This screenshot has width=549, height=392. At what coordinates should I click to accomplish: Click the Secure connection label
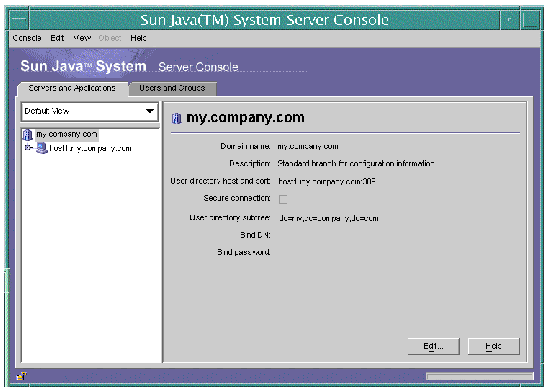pyautogui.click(x=237, y=198)
